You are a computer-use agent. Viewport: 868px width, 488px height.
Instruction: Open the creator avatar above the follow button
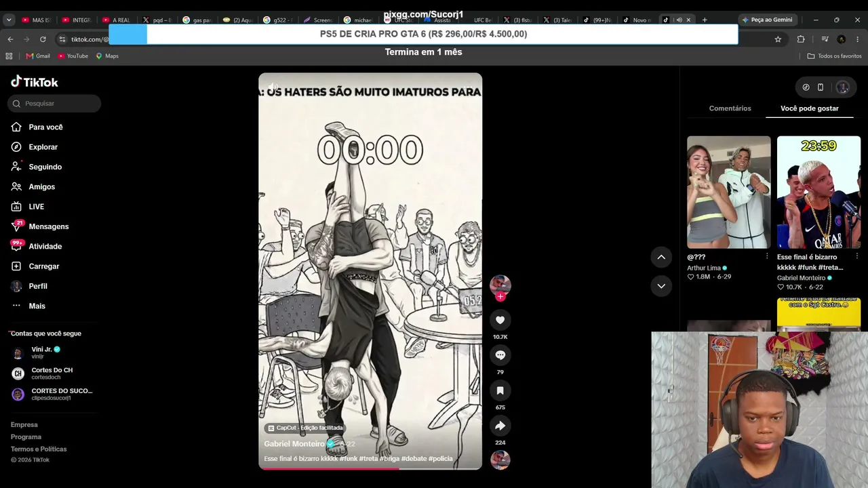(x=500, y=284)
